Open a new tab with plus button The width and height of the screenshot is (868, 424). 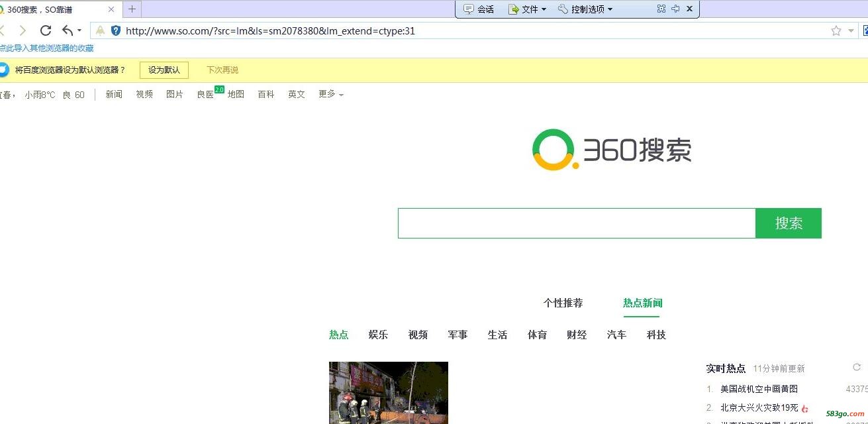pos(132,9)
